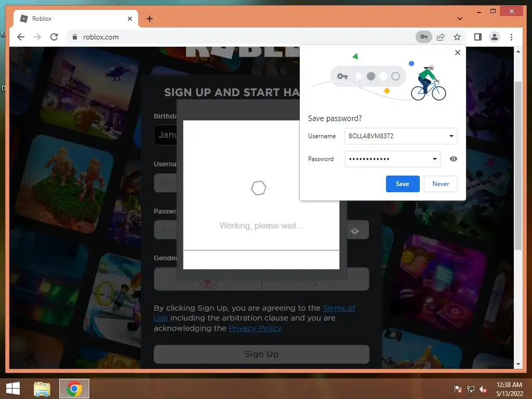The width and height of the screenshot is (532, 399).
Task: Click the share page icon
Action: (x=441, y=37)
